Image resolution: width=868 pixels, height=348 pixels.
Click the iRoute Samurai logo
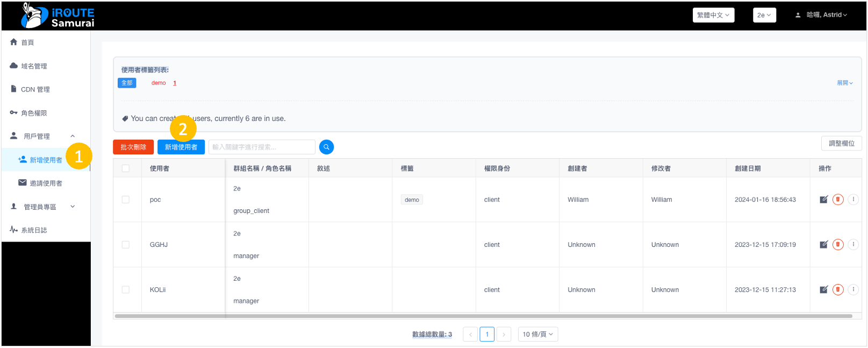(57, 16)
